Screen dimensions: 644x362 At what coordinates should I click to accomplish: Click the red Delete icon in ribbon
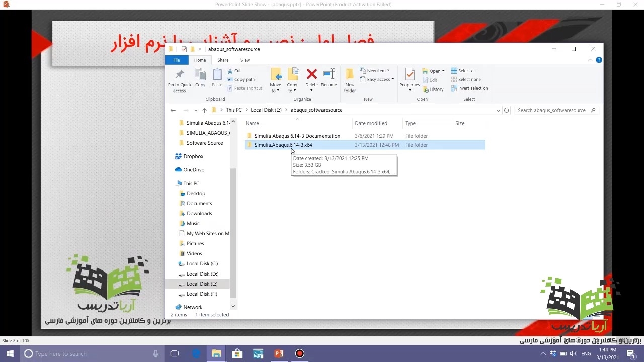(x=311, y=75)
